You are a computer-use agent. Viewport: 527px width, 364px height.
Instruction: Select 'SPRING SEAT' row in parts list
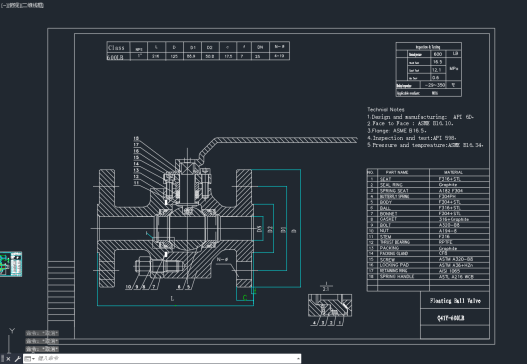[x=428, y=190]
